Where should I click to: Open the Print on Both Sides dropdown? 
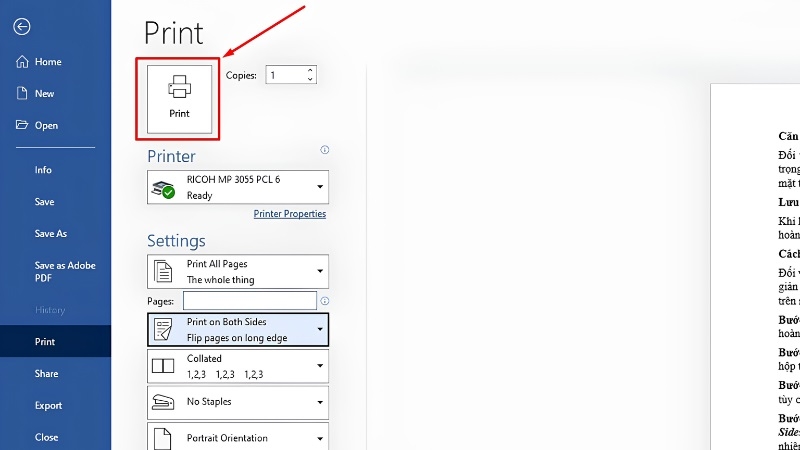coord(238,330)
